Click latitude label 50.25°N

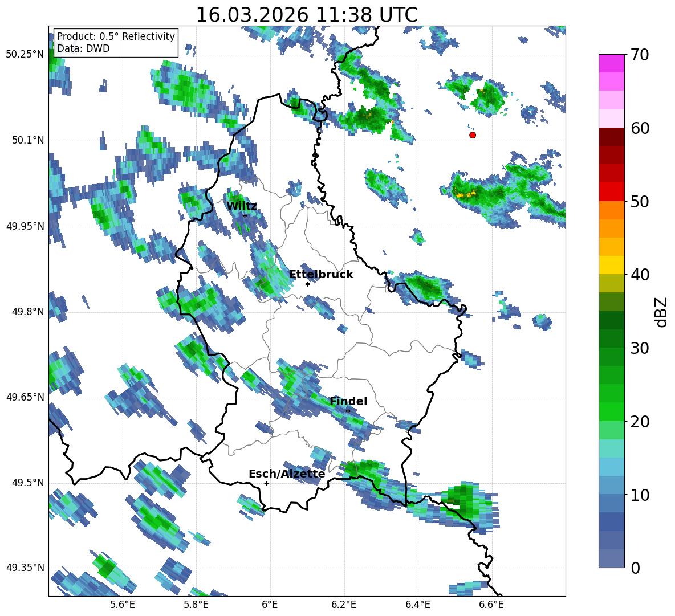tap(25, 55)
